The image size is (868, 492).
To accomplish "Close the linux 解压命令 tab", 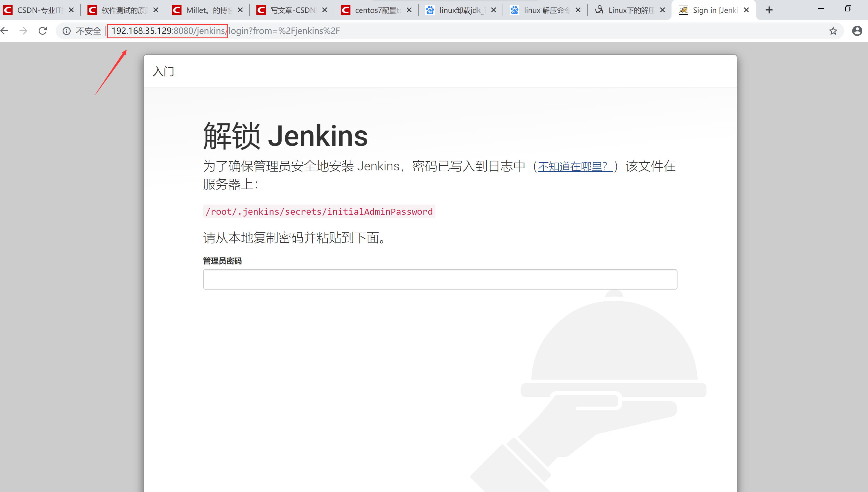I will (578, 10).
